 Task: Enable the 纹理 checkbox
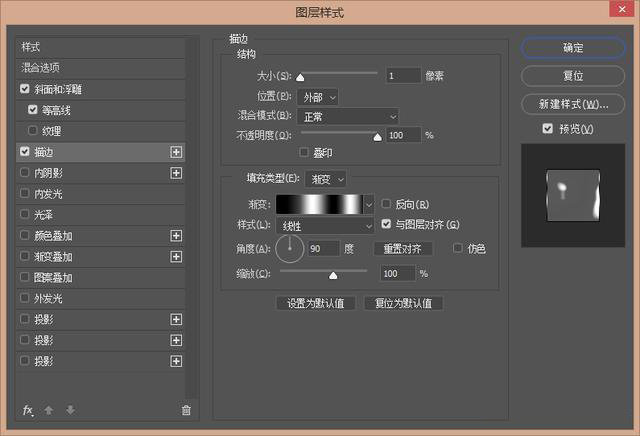[x=33, y=131]
